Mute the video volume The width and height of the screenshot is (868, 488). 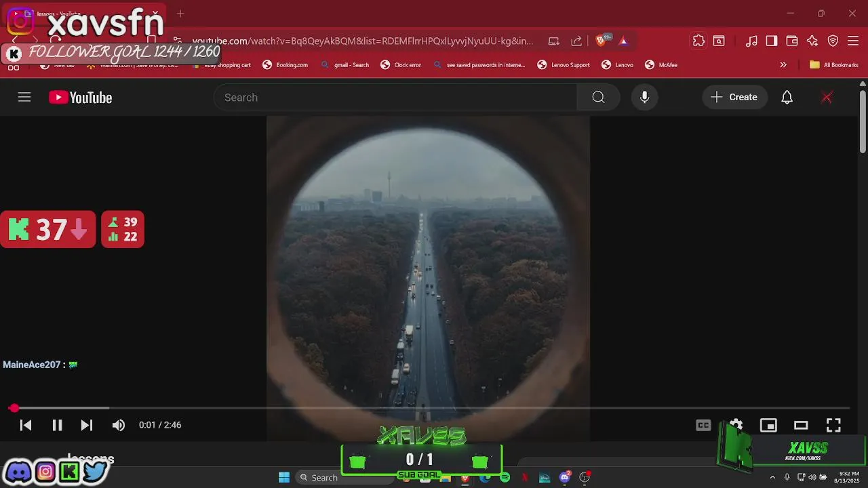[x=119, y=425]
